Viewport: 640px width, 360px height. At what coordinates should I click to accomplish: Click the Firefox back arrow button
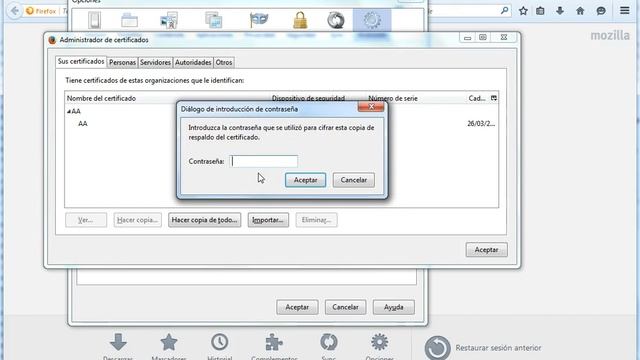point(15,11)
